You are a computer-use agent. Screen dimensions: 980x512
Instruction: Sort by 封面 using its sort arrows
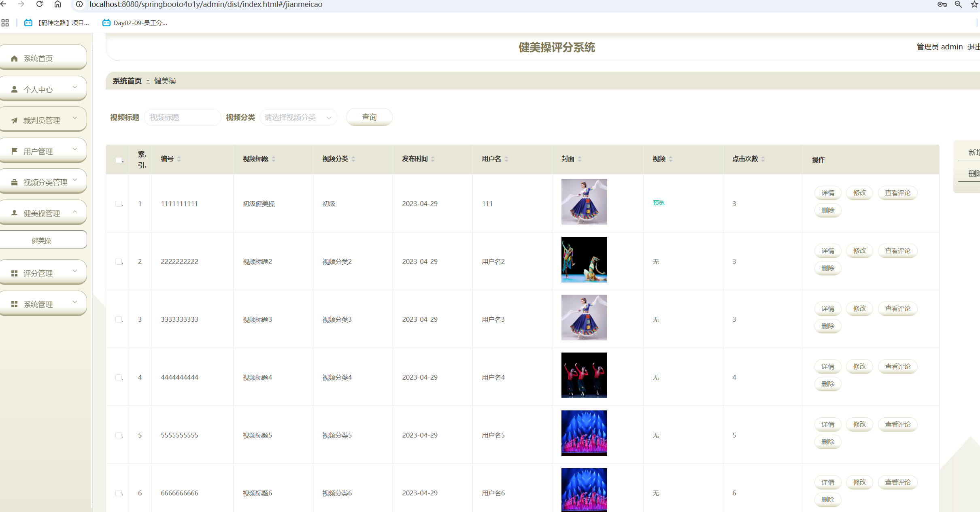tap(580, 159)
